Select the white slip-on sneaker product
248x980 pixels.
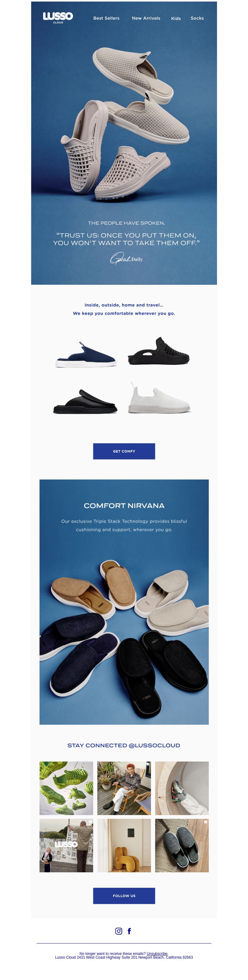159,398
